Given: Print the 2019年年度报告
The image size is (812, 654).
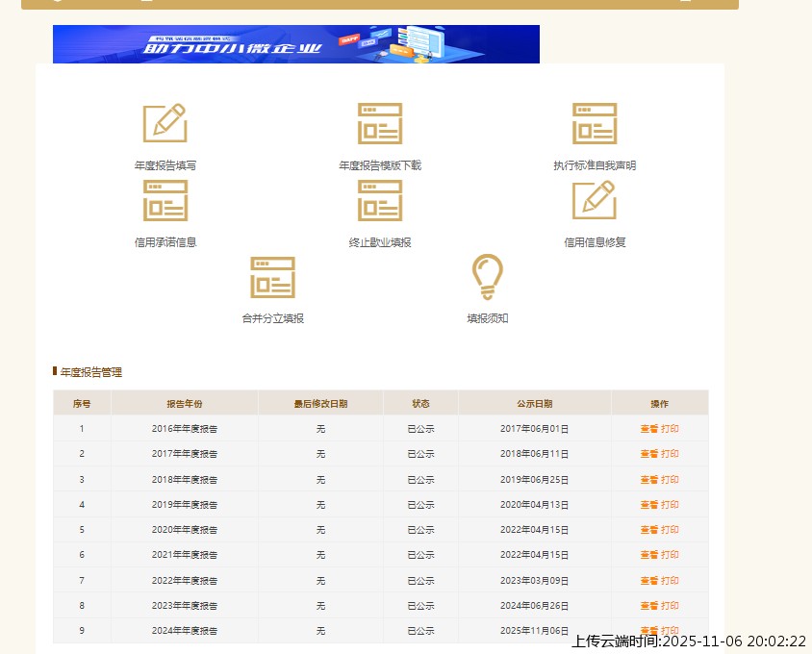Looking at the screenshot, I should [670, 504].
